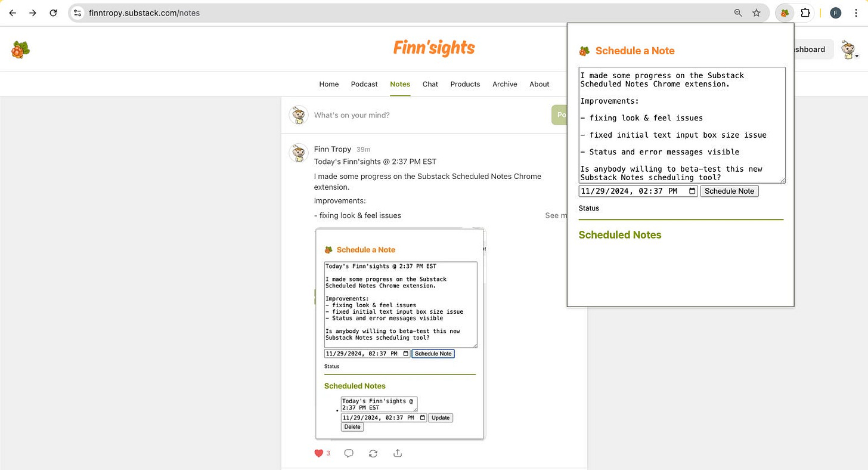Click the Schedule Note button in popup
Screen dimensions: 868x470
[x=729, y=191]
